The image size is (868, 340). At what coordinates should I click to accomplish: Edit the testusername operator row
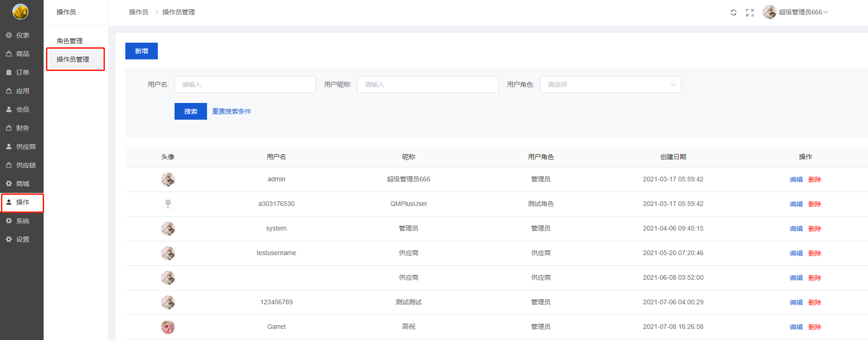[x=796, y=253]
